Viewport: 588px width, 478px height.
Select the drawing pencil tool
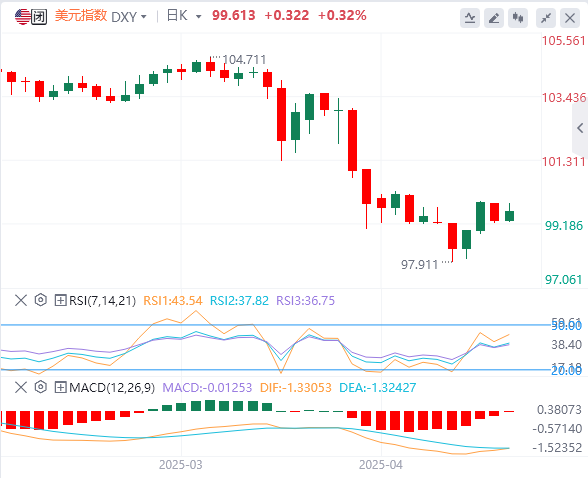point(494,18)
